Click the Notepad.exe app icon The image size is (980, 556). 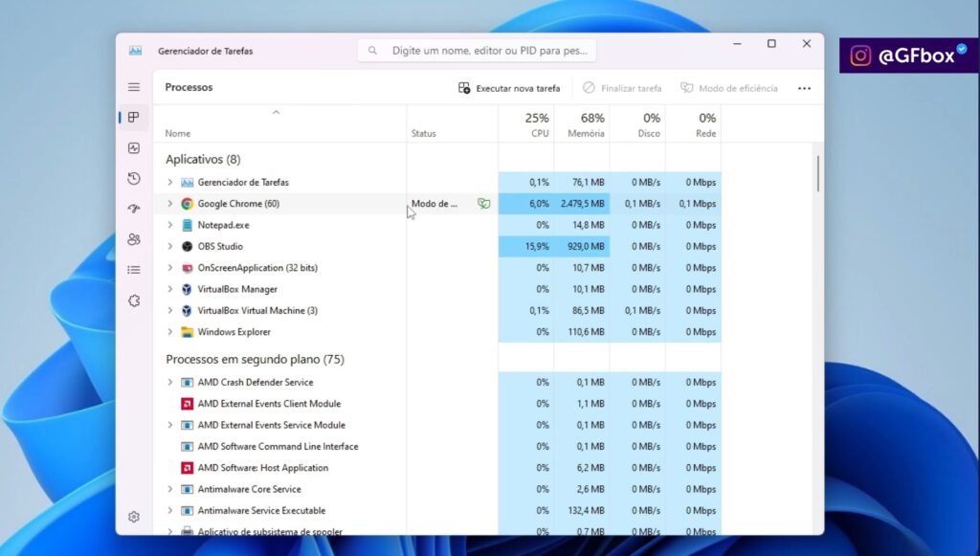pyautogui.click(x=187, y=225)
